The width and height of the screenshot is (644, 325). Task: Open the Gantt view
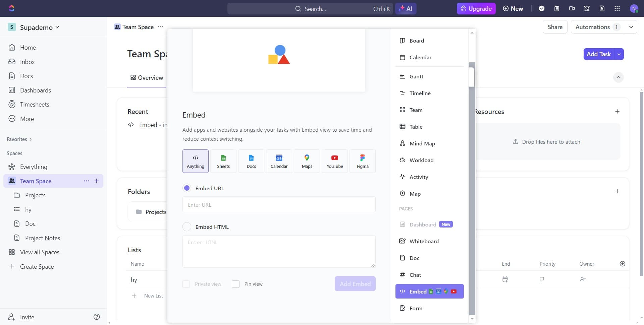pyautogui.click(x=416, y=76)
